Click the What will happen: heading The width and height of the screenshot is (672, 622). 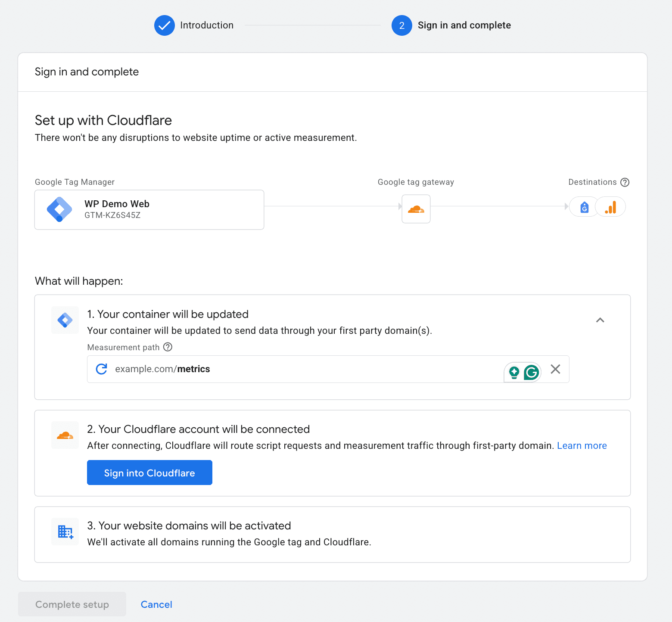[79, 281]
